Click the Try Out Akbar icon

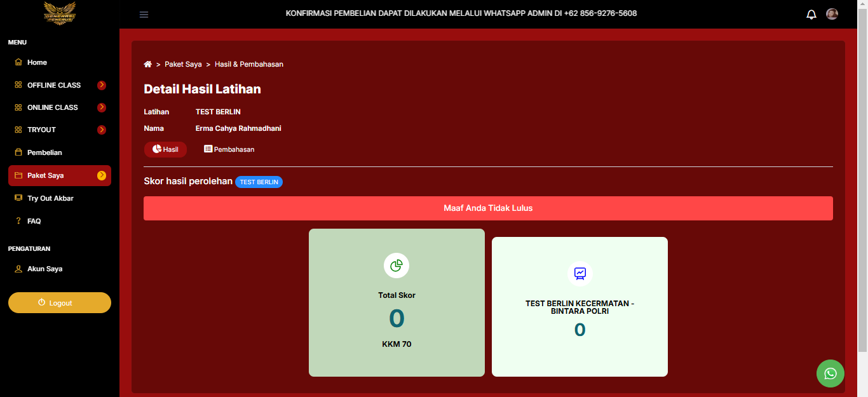18,198
